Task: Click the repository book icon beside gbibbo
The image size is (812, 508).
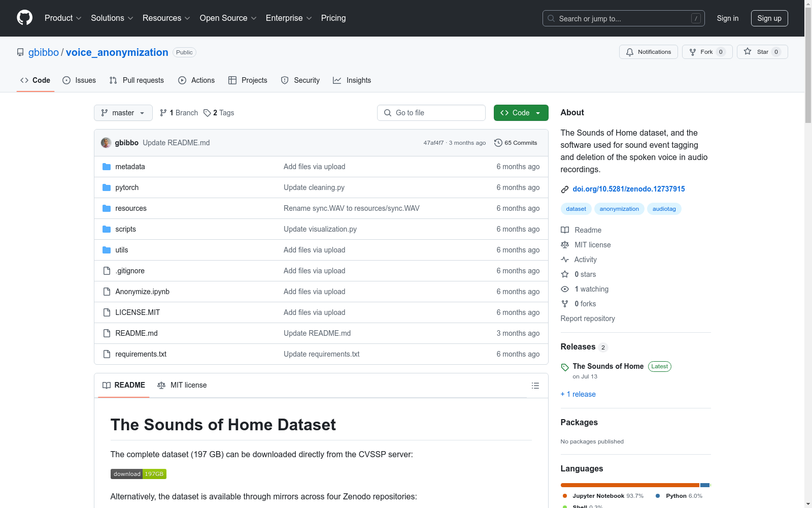Action: [20, 52]
